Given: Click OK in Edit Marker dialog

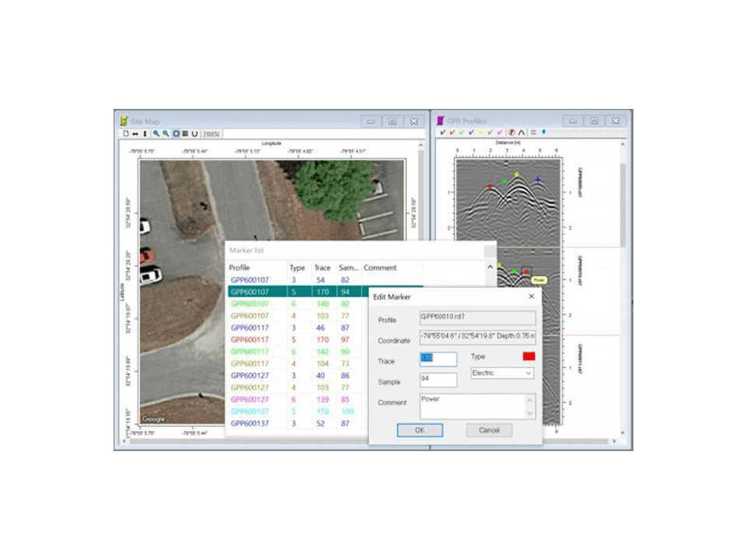Looking at the screenshot, I should 419,430.
